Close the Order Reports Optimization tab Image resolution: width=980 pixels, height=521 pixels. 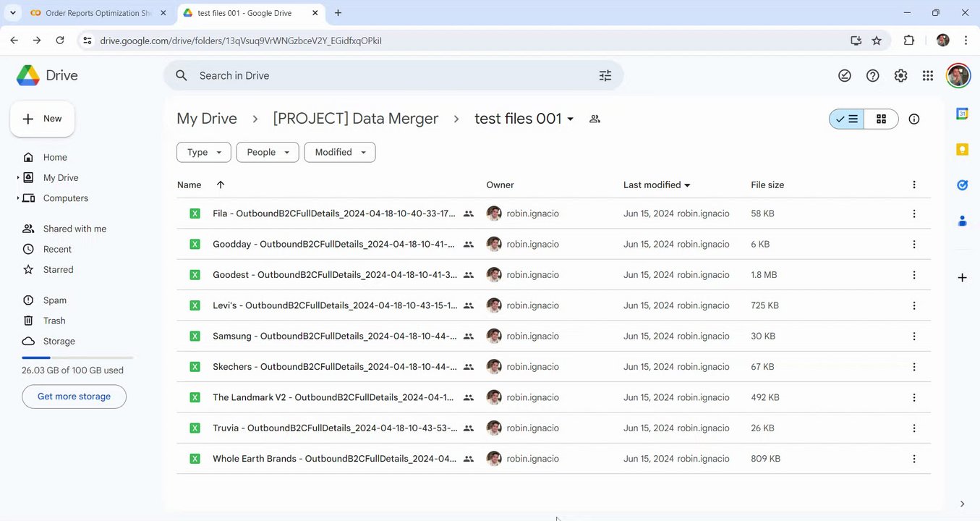point(163,13)
